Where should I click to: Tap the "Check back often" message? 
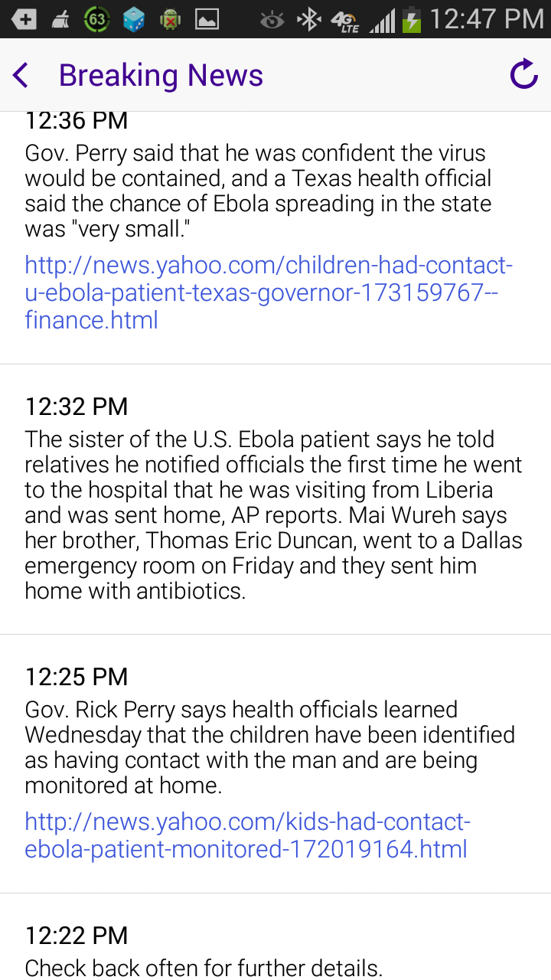204,968
